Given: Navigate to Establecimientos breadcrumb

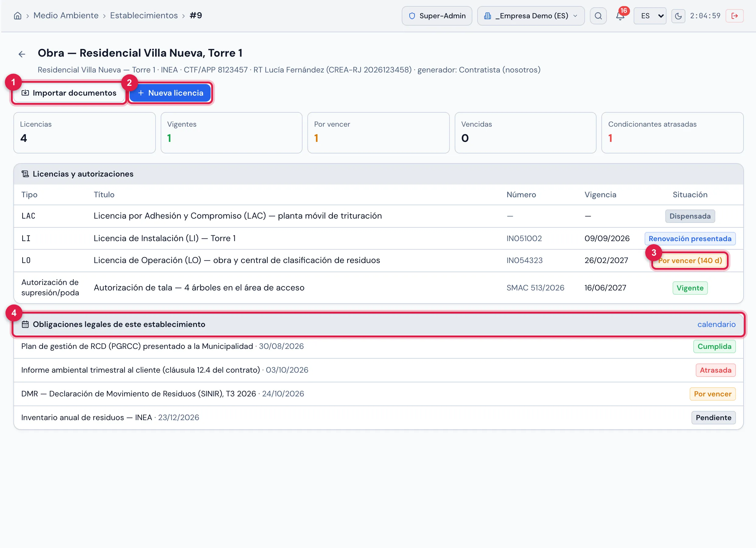Looking at the screenshot, I should [x=144, y=15].
